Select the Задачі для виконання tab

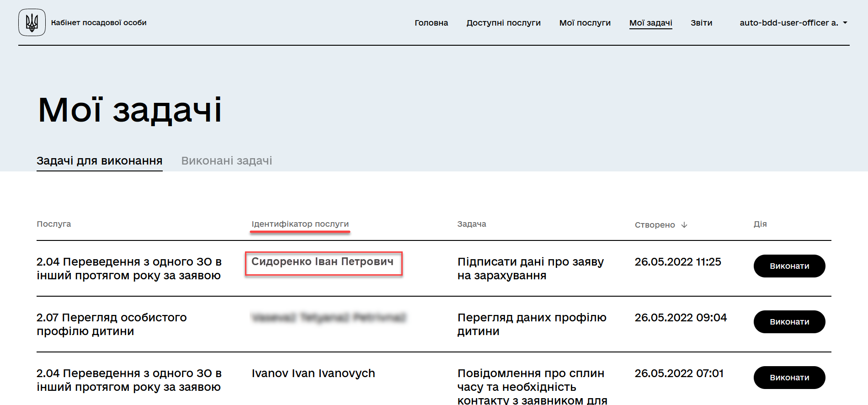click(x=100, y=161)
